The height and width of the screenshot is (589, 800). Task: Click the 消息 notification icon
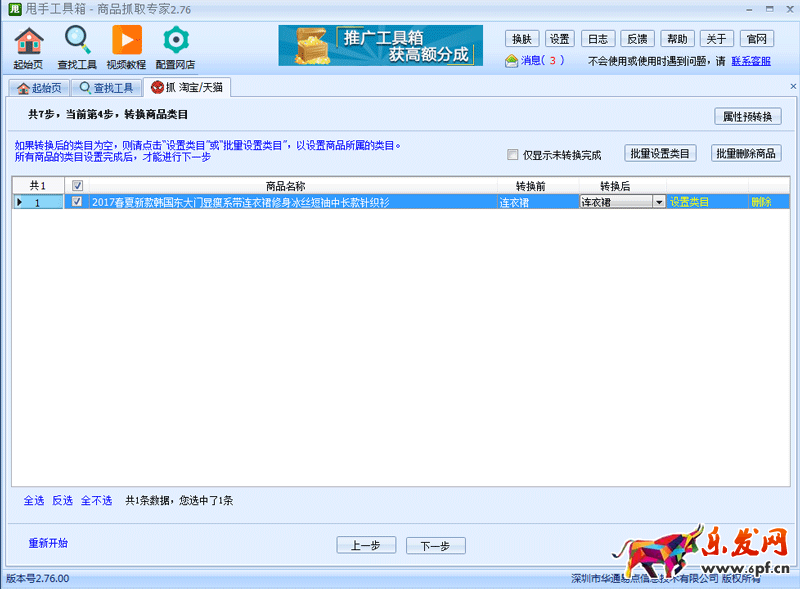[512, 61]
